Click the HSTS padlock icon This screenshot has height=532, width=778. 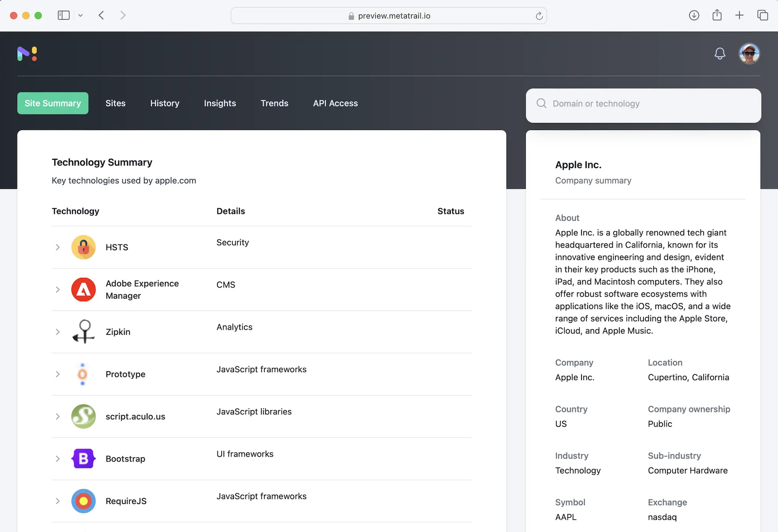(x=83, y=247)
